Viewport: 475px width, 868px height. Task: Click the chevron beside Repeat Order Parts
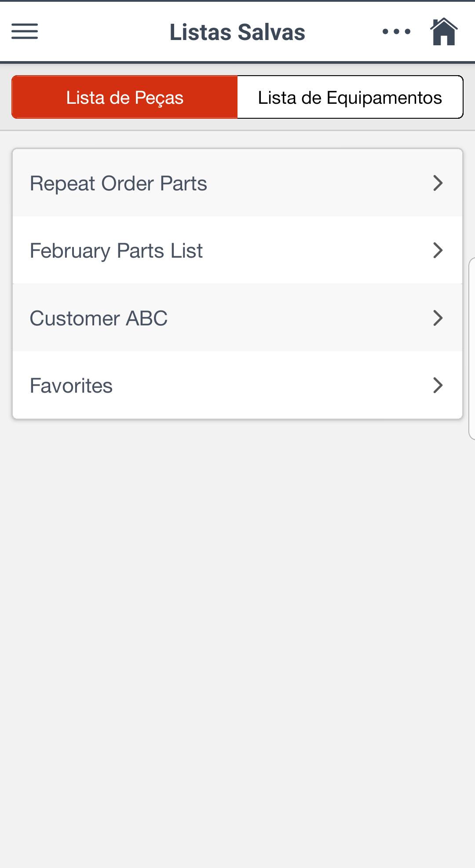pyautogui.click(x=438, y=183)
